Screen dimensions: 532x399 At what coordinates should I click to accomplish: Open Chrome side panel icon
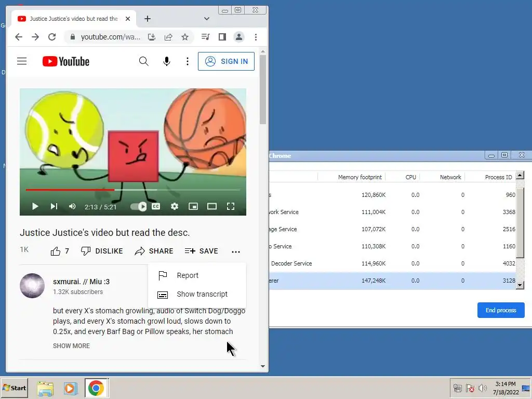click(x=222, y=37)
